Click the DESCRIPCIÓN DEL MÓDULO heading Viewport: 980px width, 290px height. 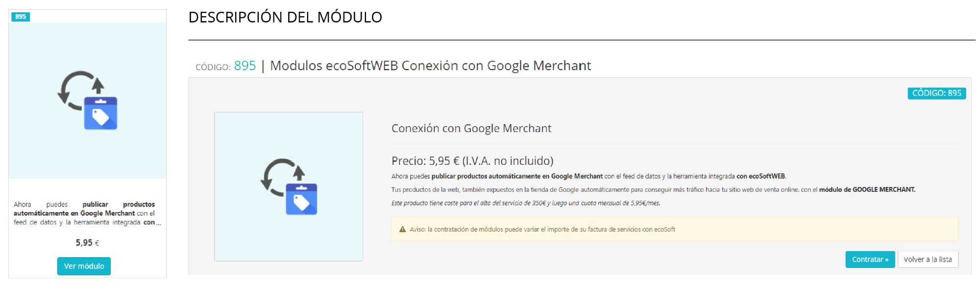point(285,18)
